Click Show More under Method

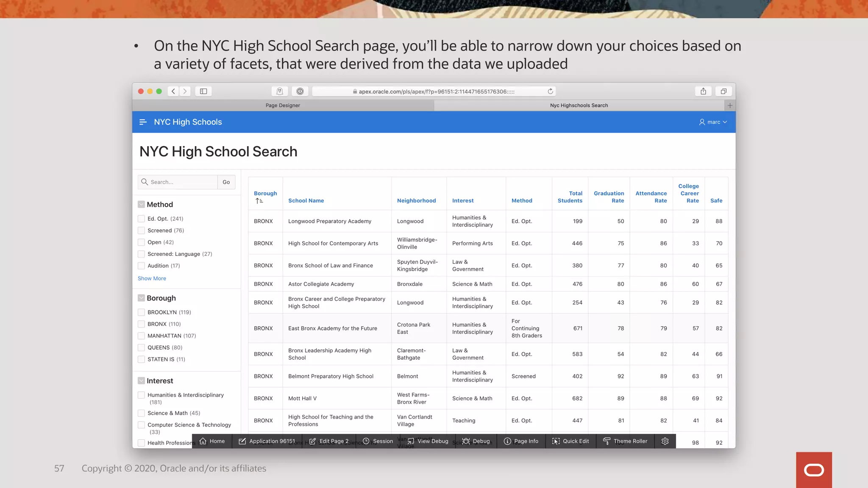point(152,278)
